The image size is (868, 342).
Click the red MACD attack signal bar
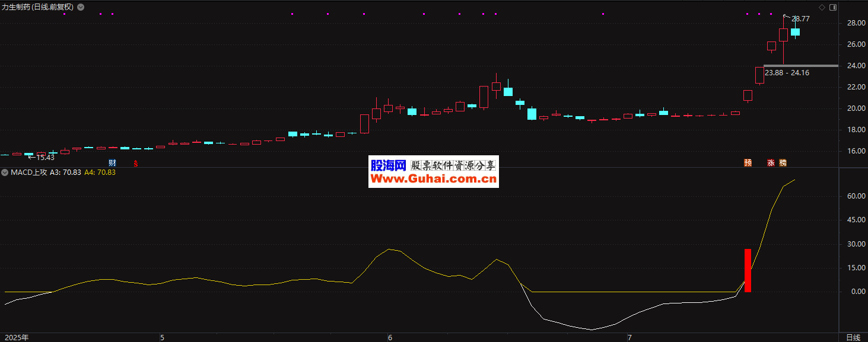pyautogui.click(x=748, y=270)
